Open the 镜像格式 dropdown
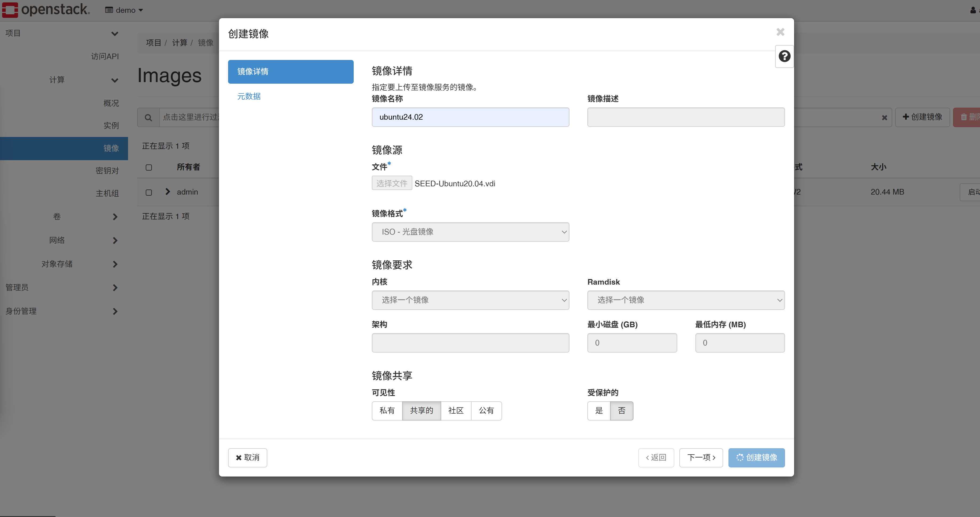 [x=470, y=232]
